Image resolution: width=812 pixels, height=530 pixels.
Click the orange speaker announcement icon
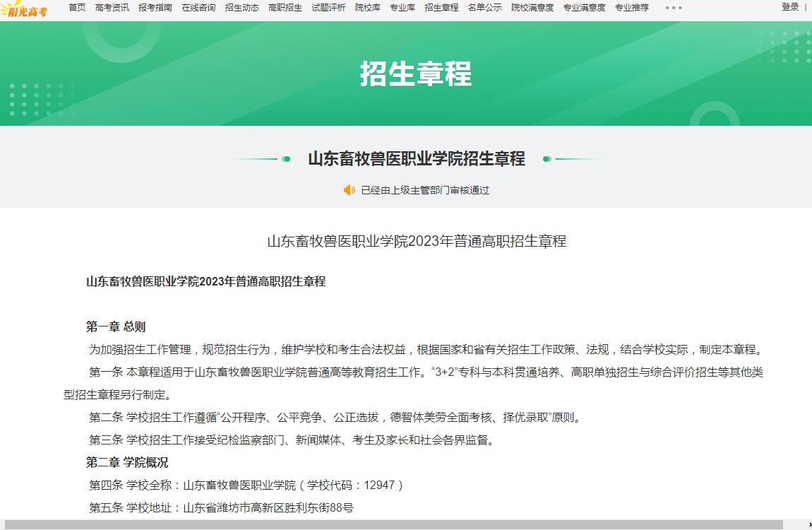[349, 190]
